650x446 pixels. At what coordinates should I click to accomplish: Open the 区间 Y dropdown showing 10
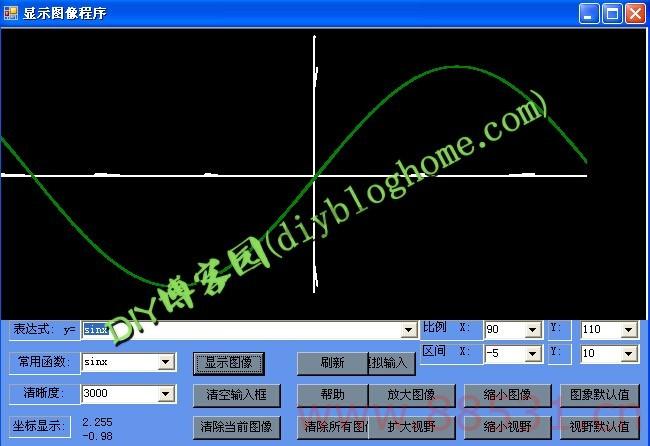pyautogui.click(x=628, y=354)
